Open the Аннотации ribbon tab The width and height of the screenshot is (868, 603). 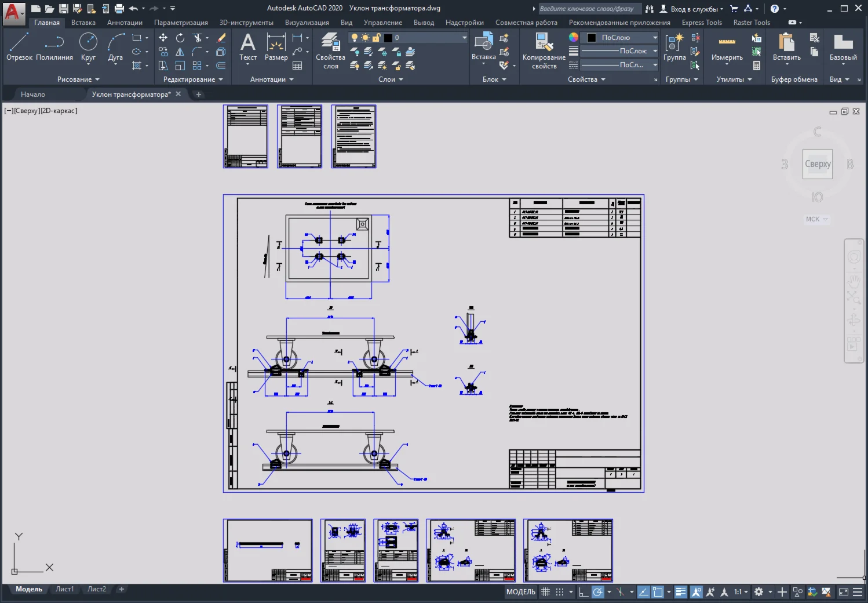point(125,23)
